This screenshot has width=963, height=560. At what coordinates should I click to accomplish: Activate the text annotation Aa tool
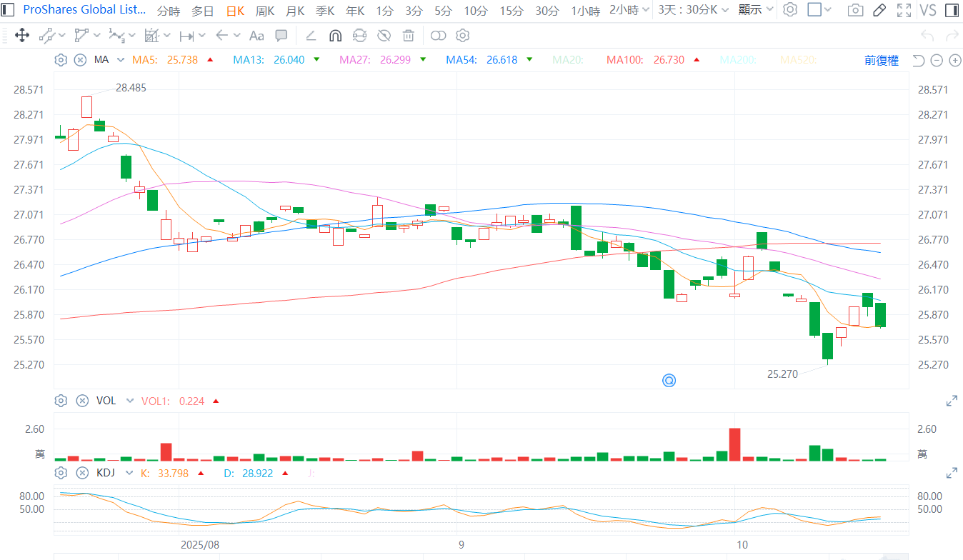click(x=256, y=36)
